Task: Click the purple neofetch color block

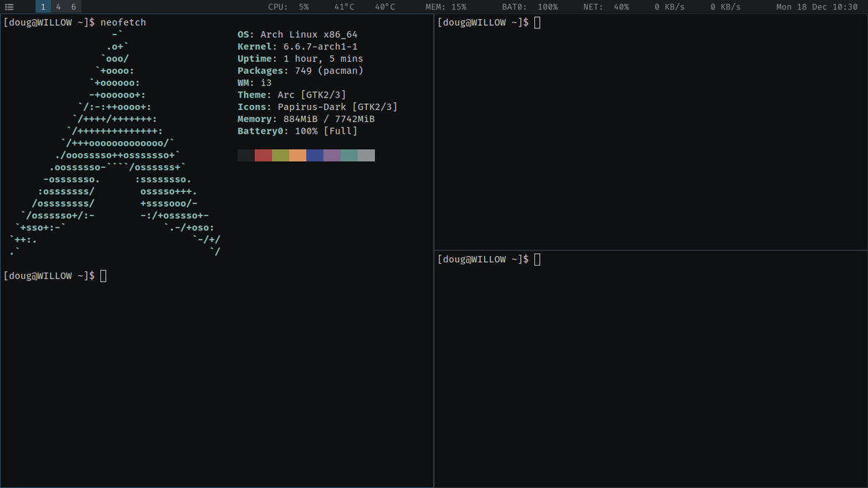Action: click(x=332, y=155)
